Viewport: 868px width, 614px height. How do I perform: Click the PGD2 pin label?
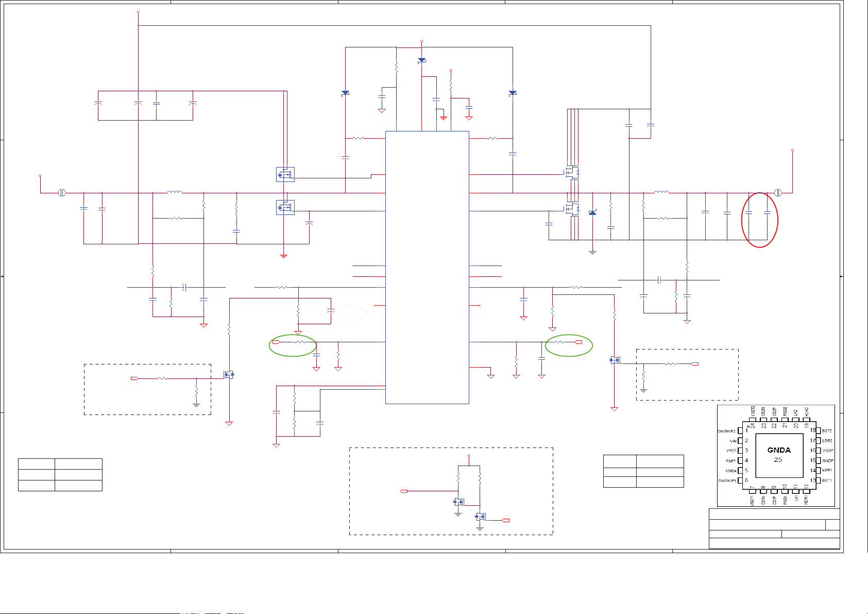point(785,412)
